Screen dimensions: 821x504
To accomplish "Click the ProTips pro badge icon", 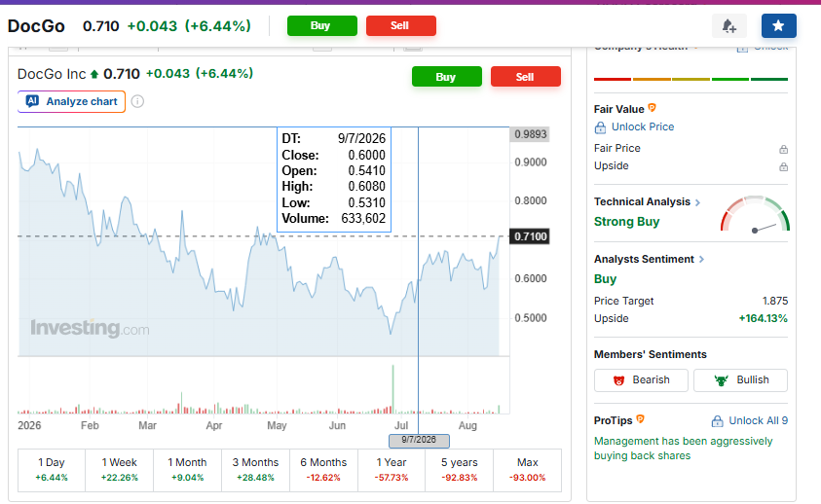I will click(640, 419).
